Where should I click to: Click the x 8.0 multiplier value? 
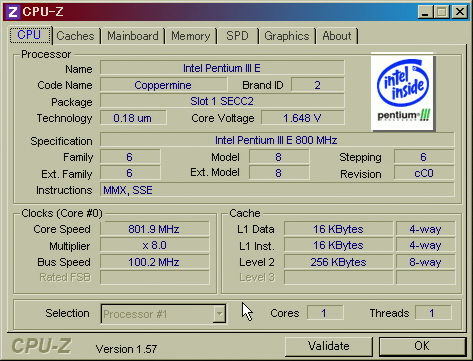click(154, 245)
